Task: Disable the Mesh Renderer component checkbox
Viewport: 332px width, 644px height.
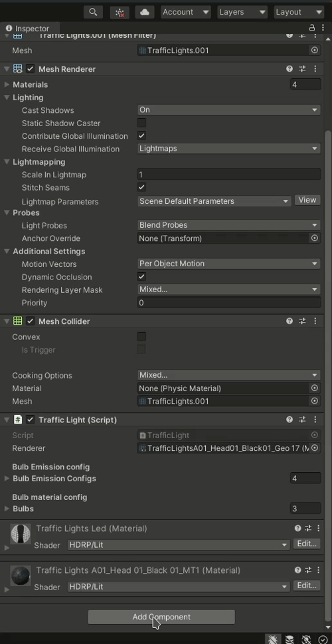Action: [30, 68]
